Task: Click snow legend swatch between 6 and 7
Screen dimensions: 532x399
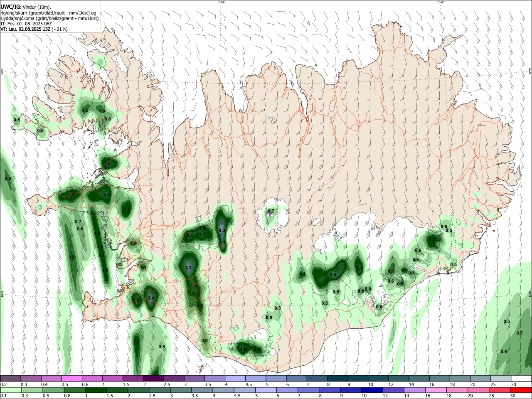Action: click(x=297, y=378)
